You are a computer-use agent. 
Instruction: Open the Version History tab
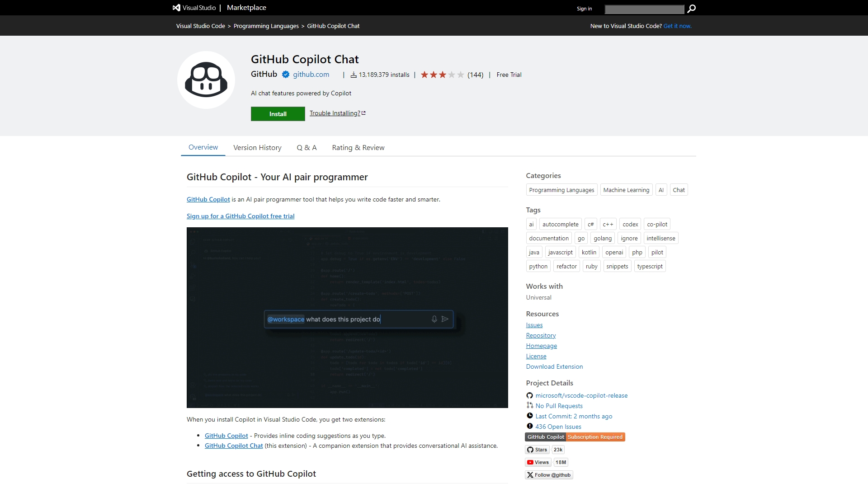pos(257,148)
